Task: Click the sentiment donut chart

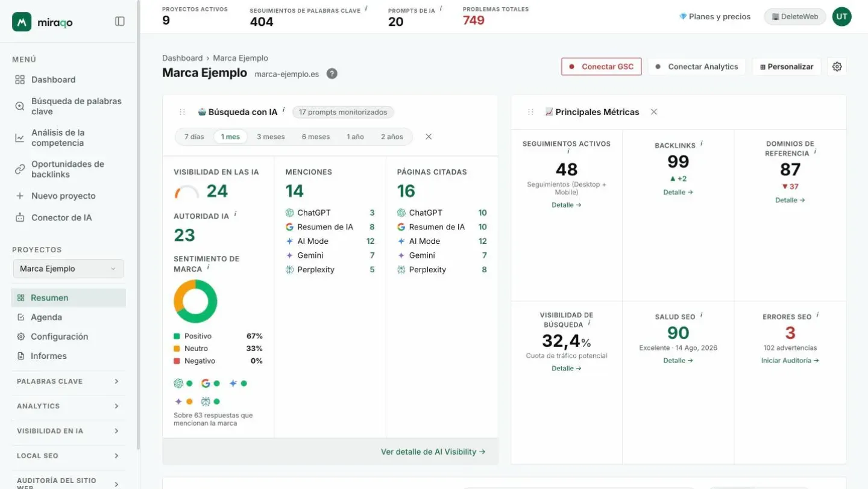Action: pyautogui.click(x=195, y=301)
